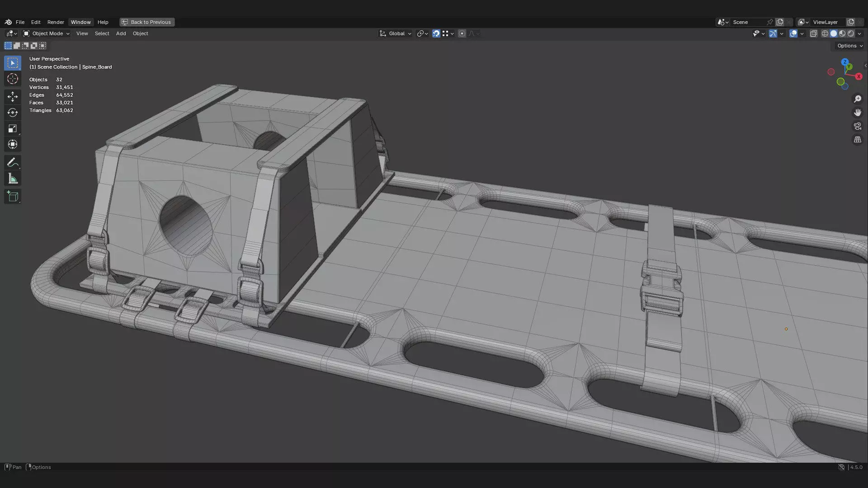Choose the Scale tool
This screenshot has height=488, width=868.
[x=13, y=129]
